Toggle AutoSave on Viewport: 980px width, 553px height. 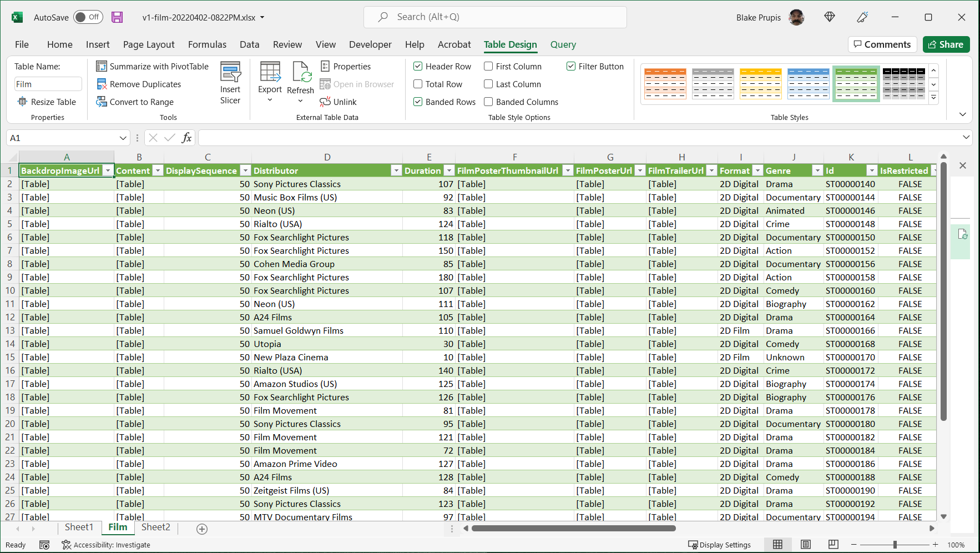pos(88,17)
